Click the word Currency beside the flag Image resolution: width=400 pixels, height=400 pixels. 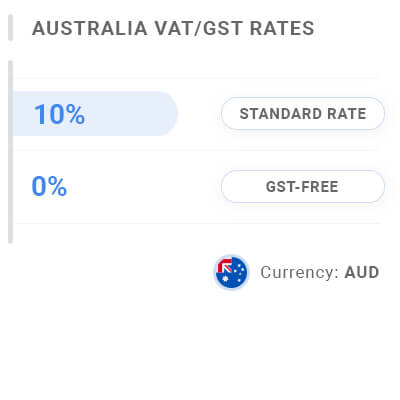pos(297,273)
